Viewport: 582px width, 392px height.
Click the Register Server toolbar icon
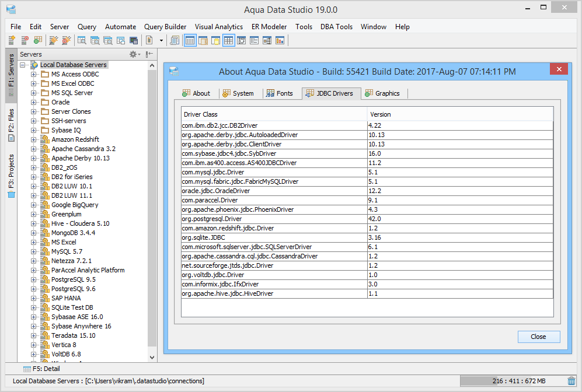[x=11, y=40]
